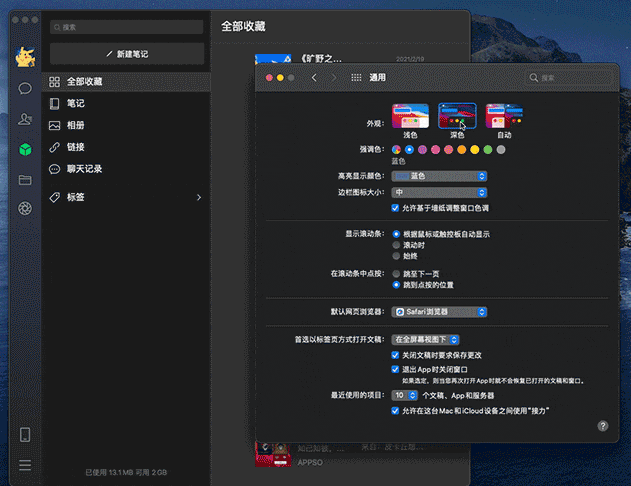Show all preferences grid icon

pyautogui.click(x=356, y=78)
